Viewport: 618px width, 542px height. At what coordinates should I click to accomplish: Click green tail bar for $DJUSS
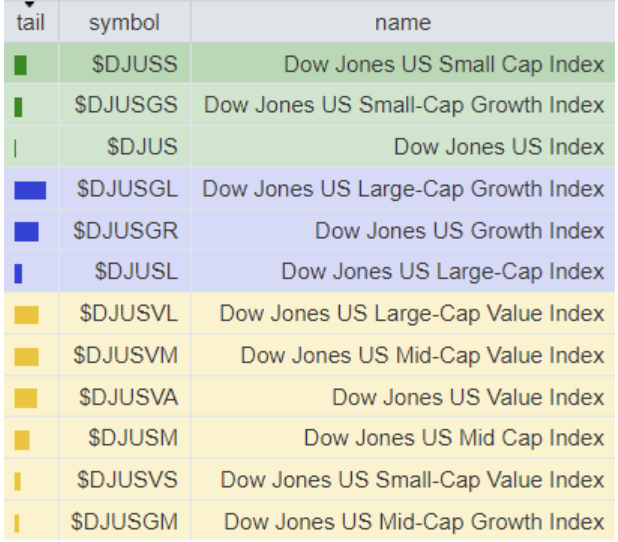point(21,65)
